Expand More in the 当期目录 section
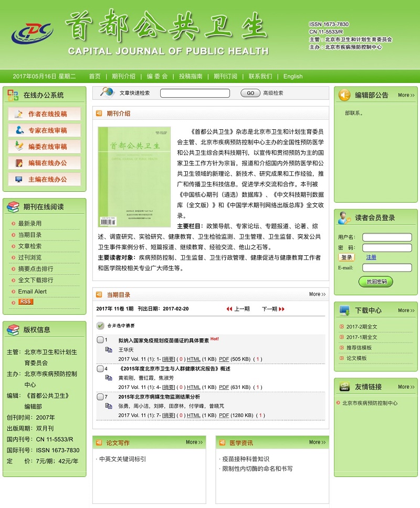 pyautogui.click(x=317, y=295)
